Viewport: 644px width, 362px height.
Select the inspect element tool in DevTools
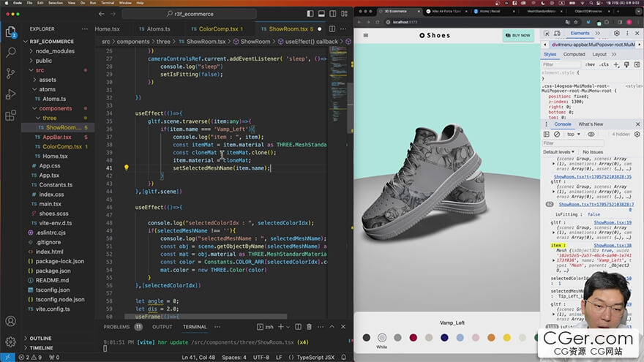(x=547, y=33)
